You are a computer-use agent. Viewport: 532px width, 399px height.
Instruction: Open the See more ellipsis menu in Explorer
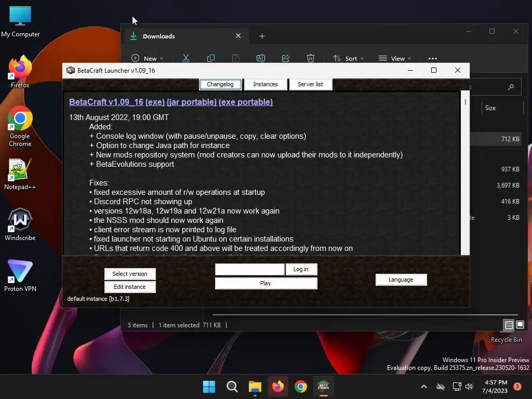(433, 58)
